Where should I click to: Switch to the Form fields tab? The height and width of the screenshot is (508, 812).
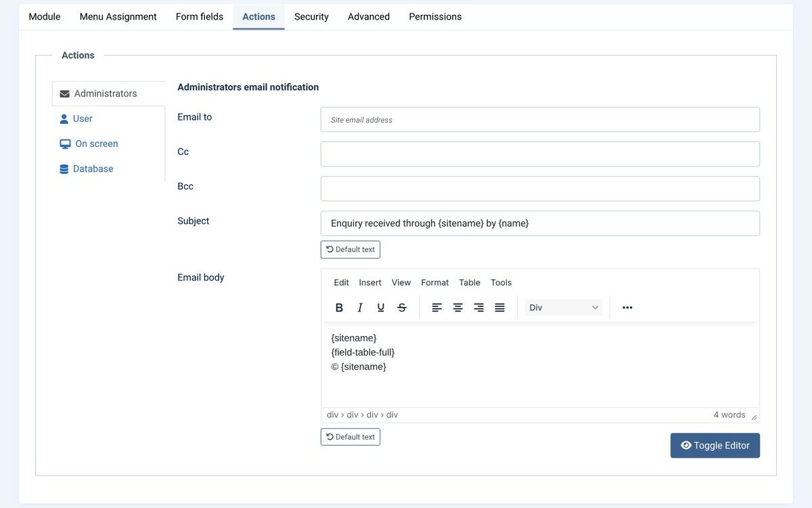pyautogui.click(x=200, y=17)
